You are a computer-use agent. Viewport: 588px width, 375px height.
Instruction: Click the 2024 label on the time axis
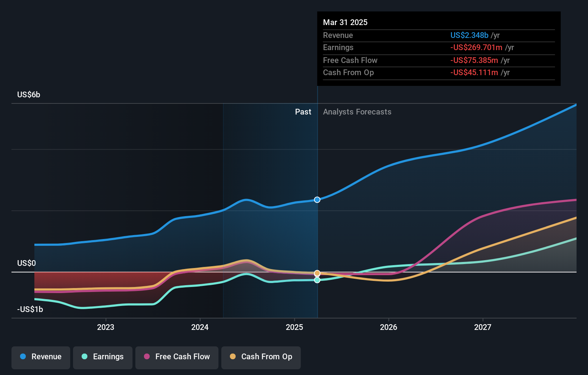200,327
